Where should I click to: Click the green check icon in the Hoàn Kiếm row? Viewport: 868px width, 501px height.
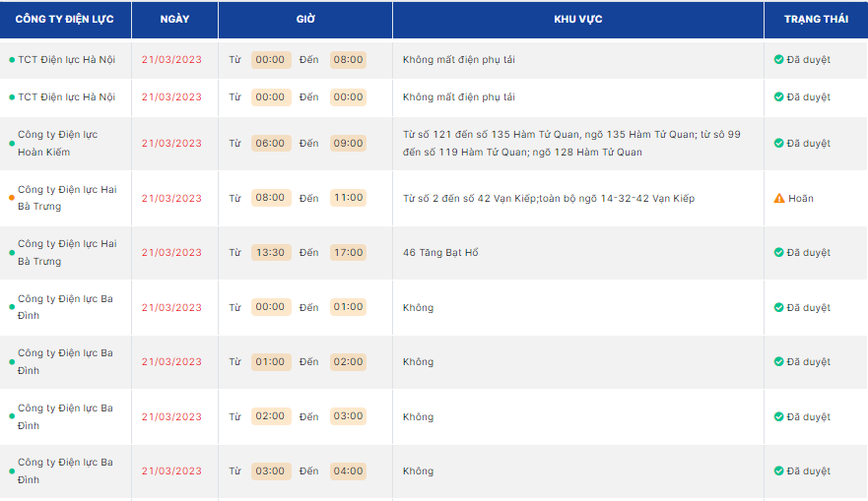[x=778, y=144]
